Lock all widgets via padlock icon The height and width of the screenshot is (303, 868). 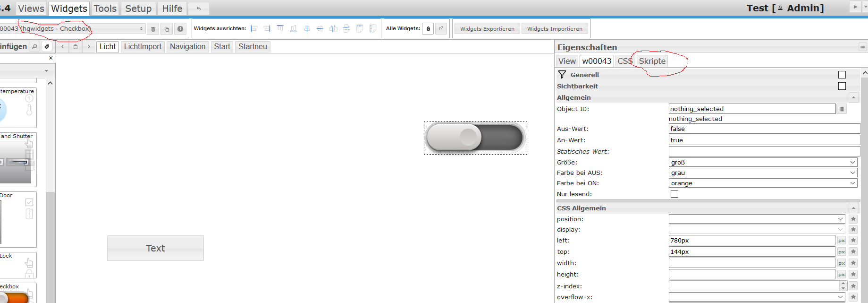pyautogui.click(x=428, y=29)
